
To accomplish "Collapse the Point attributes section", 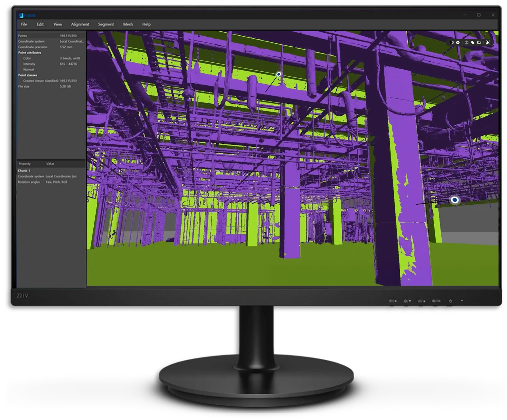I will [29, 53].
